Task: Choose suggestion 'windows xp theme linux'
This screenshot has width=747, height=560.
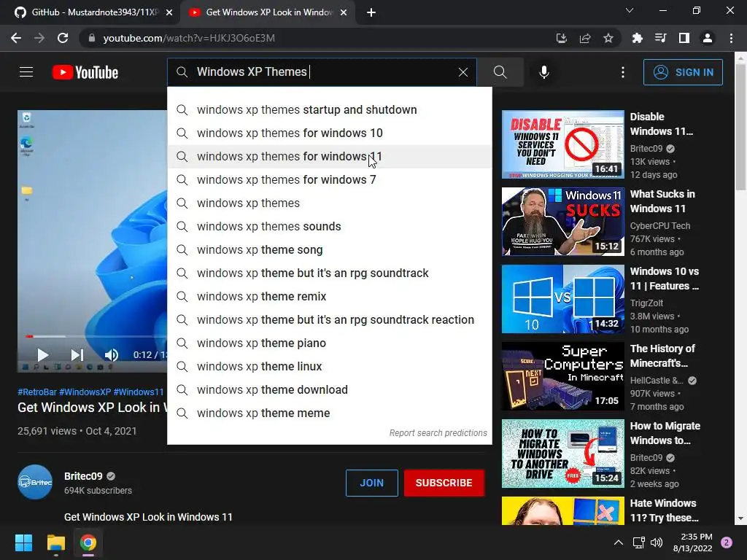Action: pos(329,366)
